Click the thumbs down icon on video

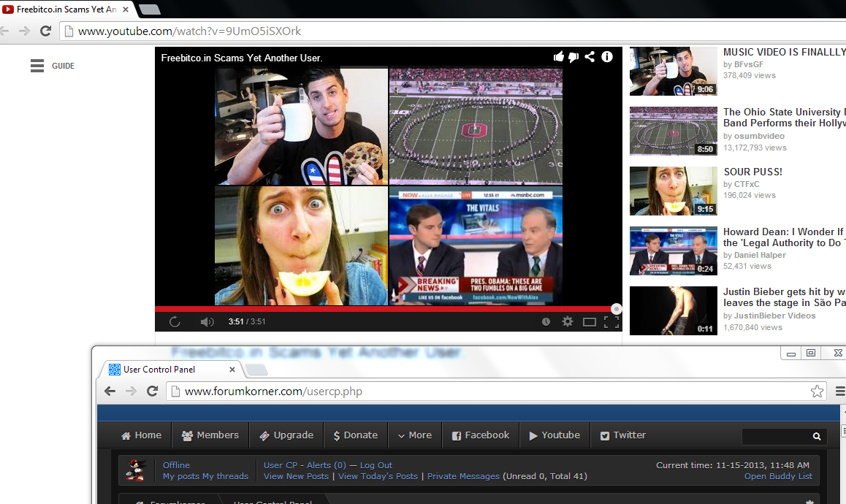click(573, 57)
